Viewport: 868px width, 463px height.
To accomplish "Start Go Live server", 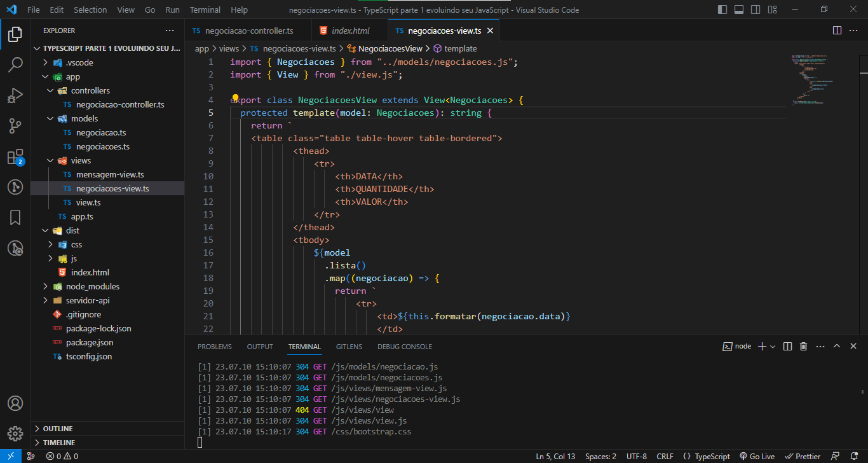I will pyautogui.click(x=757, y=456).
